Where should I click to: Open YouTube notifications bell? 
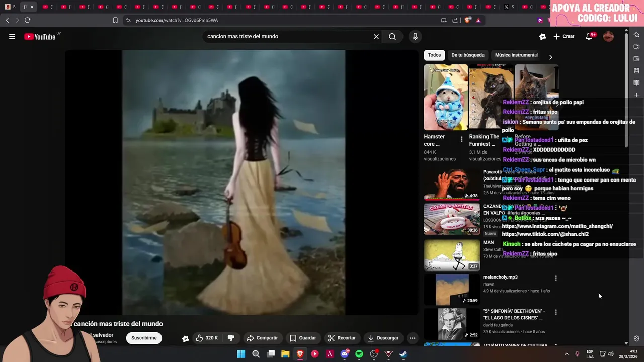click(x=589, y=36)
